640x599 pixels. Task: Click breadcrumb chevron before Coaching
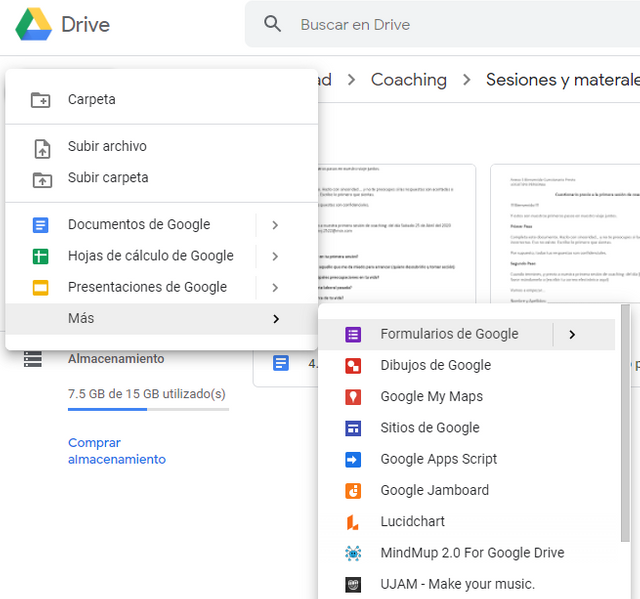coord(351,80)
